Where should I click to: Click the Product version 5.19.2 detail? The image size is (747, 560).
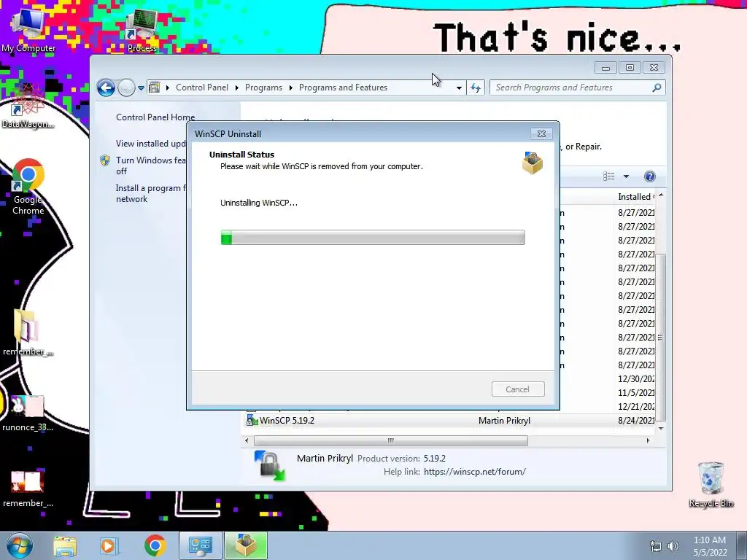[x=402, y=459]
